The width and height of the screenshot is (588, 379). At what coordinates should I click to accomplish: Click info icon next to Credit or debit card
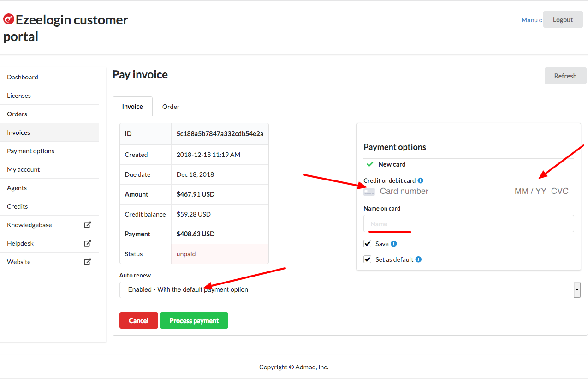[421, 180]
